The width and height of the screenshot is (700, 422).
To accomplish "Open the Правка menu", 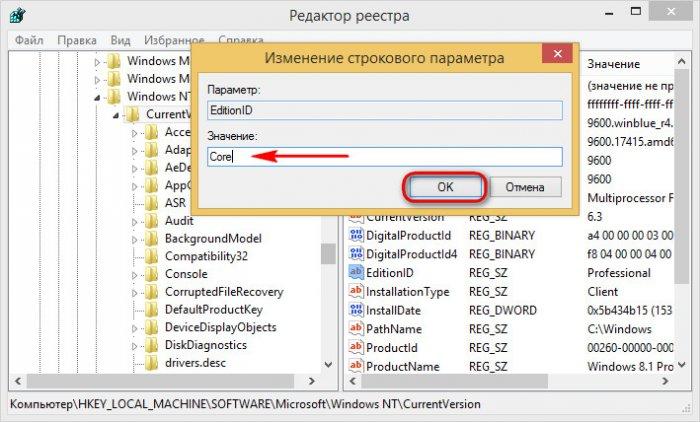I will coord(77,40).
